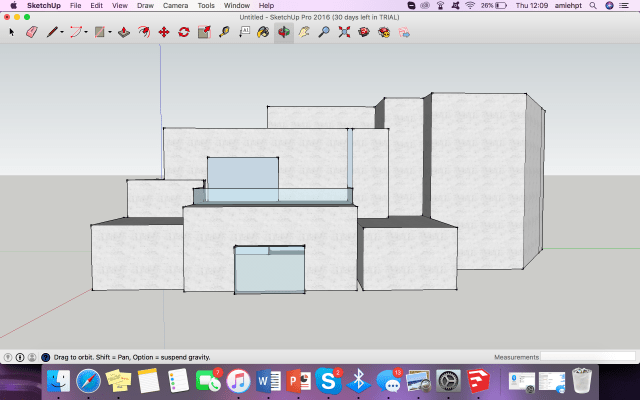Select the red Move tool
The width and height of the screenshot is (640, 400).
tap(164, 32)
